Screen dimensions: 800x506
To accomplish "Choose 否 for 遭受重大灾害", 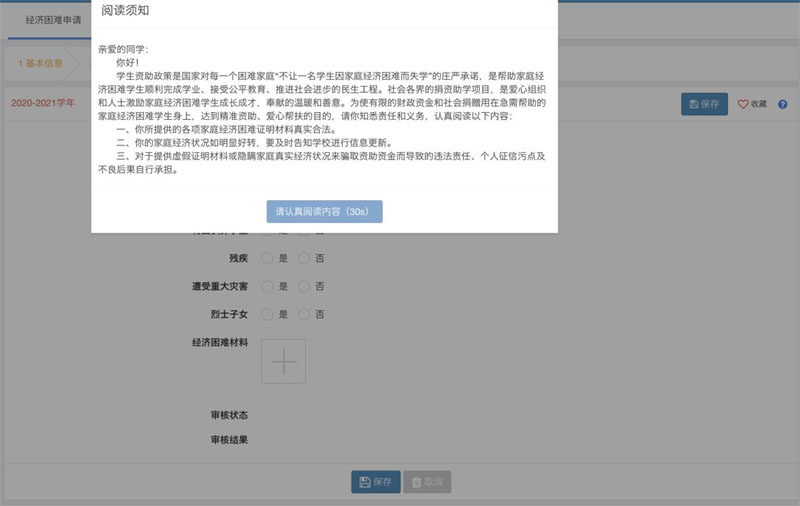I will pyautogui.click(x=304, y=286).
